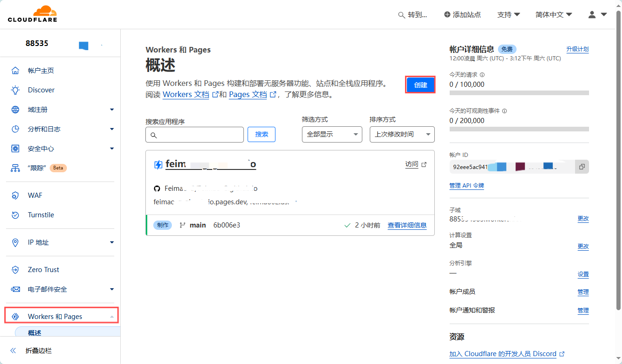Click the 今天的可观测性事件 usage progress bar
The width and height of the screenshot is (622, 364).
519,129
